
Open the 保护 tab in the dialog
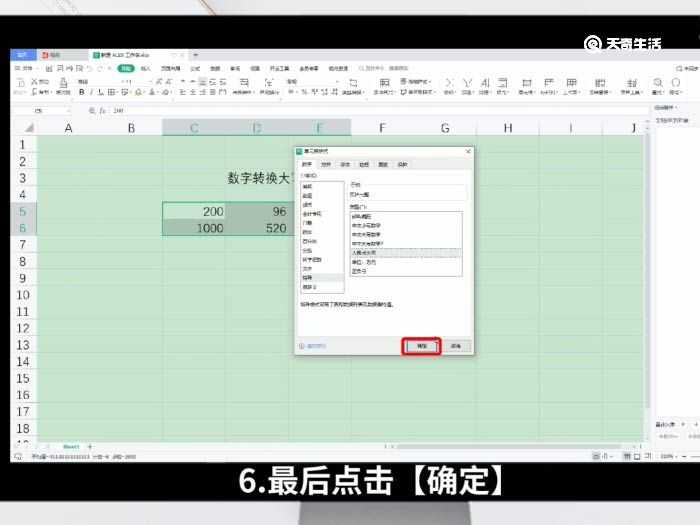(x=402, y=164)
